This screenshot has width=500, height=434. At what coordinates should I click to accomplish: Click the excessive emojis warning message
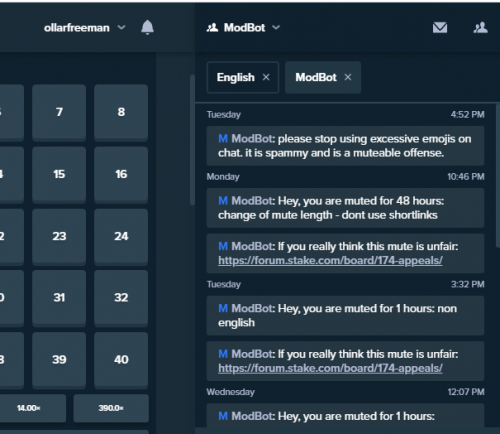click(x=345, y=146)
